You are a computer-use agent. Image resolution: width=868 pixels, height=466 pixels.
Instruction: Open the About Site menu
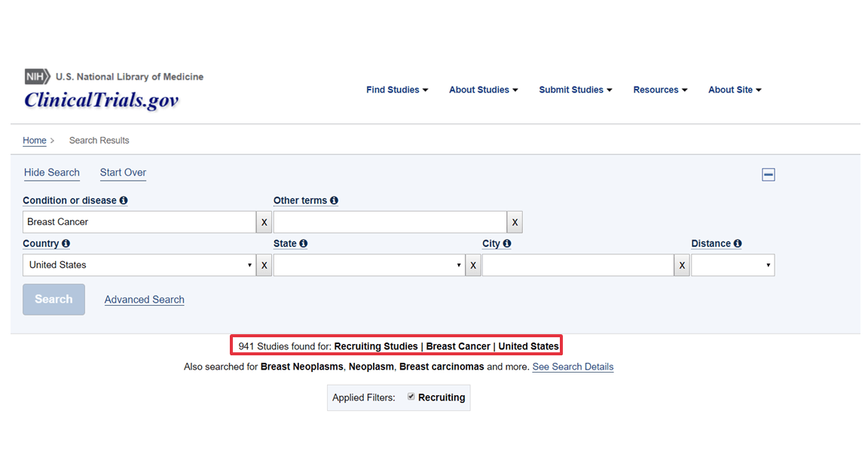click(735, 90)
